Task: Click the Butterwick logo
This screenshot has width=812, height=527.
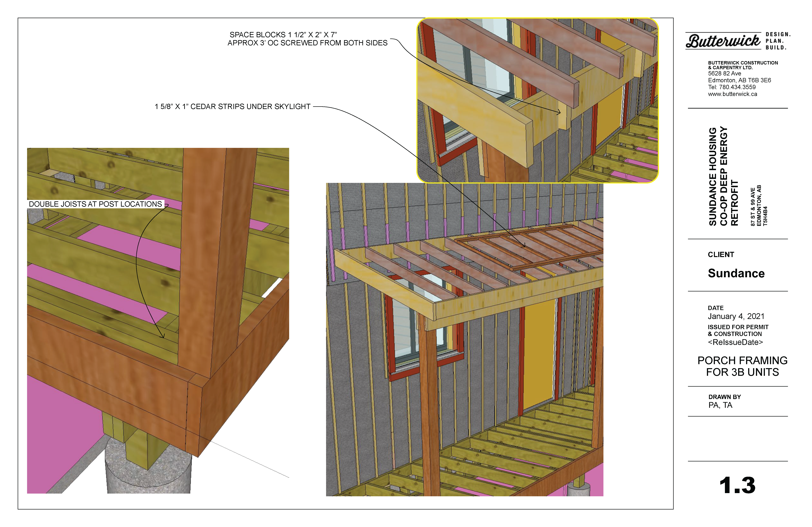Action: 723,41
